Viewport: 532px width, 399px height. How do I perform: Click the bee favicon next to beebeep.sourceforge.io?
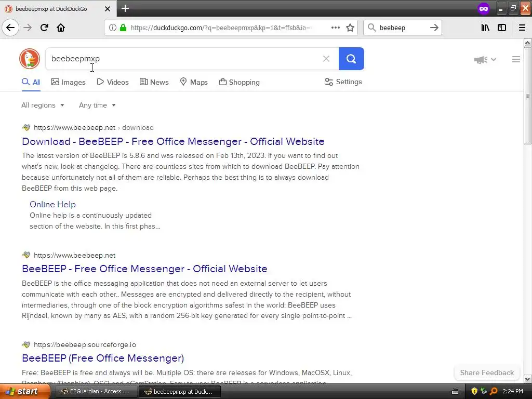click(x=26, y=345)
